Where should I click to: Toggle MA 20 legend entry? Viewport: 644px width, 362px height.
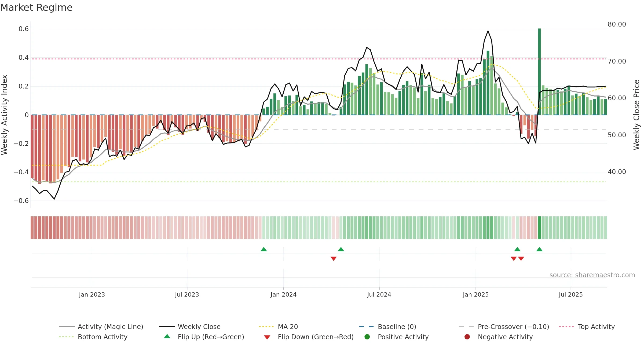(279, 327)
